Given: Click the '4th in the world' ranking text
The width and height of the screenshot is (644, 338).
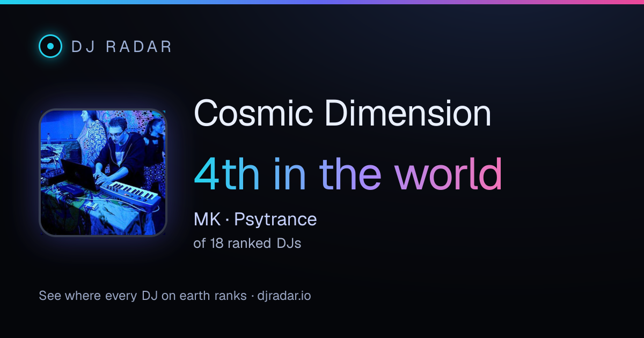Looking at the screenshot, I should [348, 174].
